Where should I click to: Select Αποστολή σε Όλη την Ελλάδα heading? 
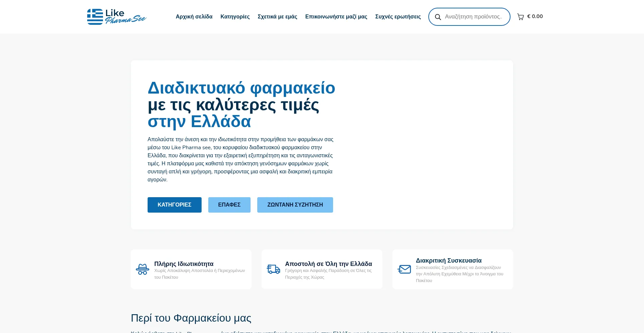pyautogui.click(x=328, y=264)
